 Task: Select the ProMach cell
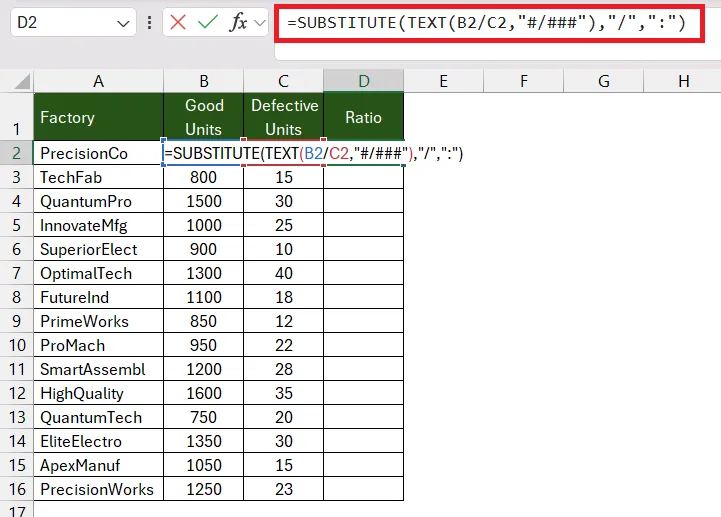(x=98, y=345)
